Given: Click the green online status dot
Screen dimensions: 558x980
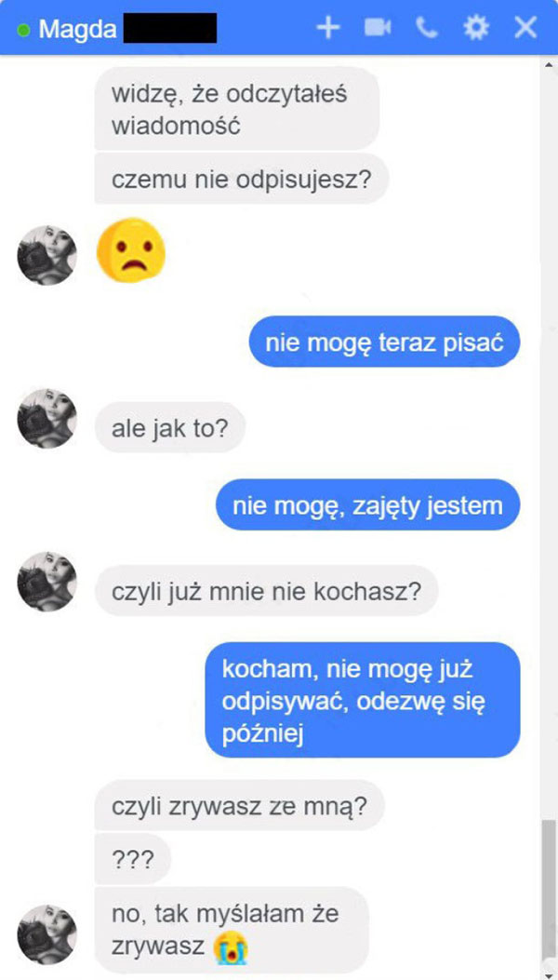Looking at the screenshot, I should pos(24,30).
